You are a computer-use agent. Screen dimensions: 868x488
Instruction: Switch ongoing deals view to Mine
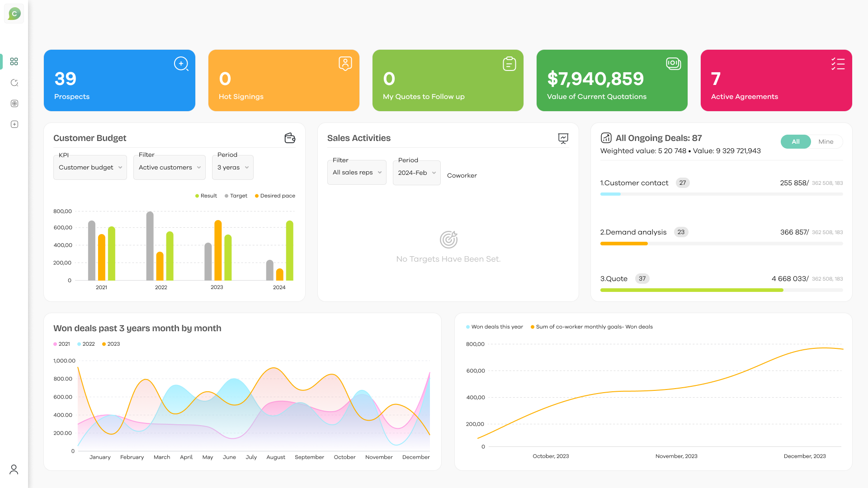click(x=826, y=141)
